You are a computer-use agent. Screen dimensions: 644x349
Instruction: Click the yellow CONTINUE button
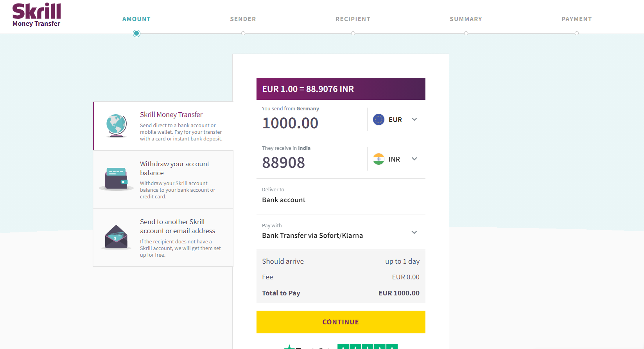(x=341, y=322)
